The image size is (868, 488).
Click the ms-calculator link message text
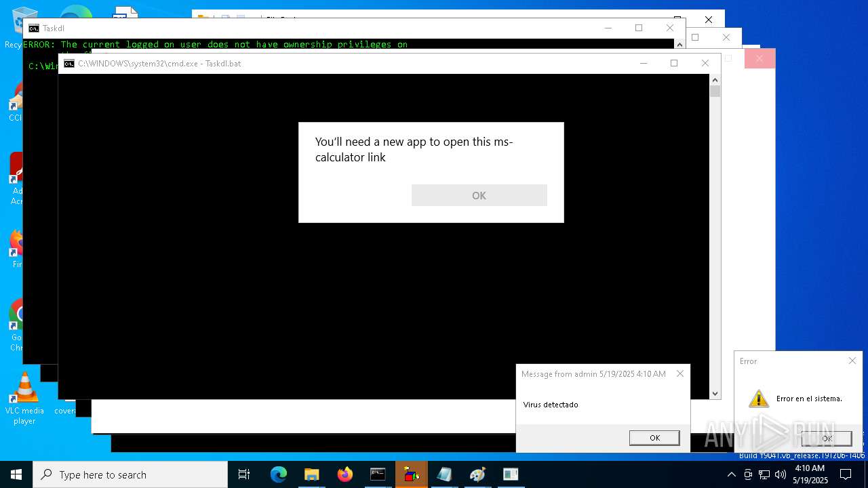click(414, 149)
